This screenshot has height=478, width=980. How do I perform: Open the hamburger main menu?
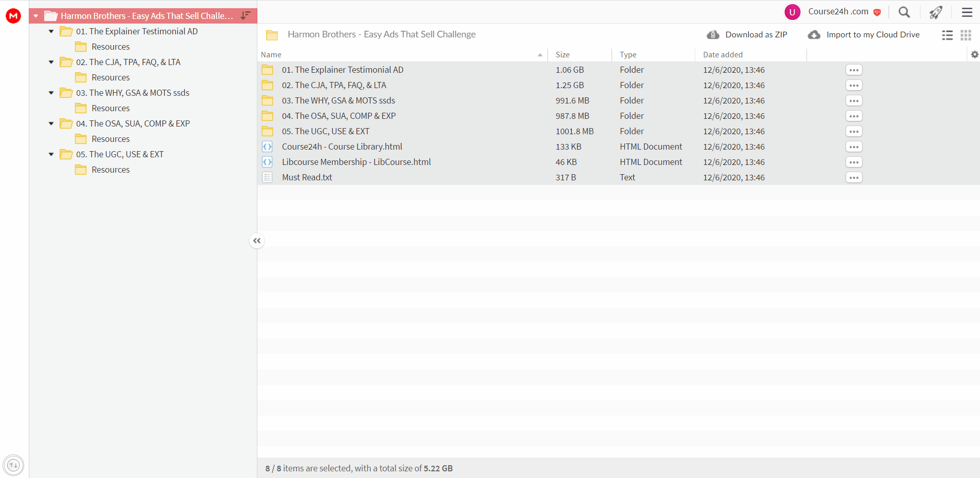(967, 12)
